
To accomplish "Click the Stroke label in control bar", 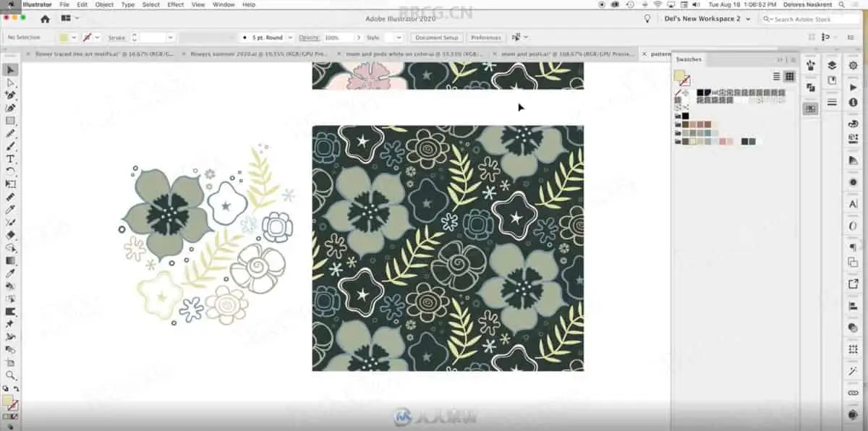I will point(116,37).
